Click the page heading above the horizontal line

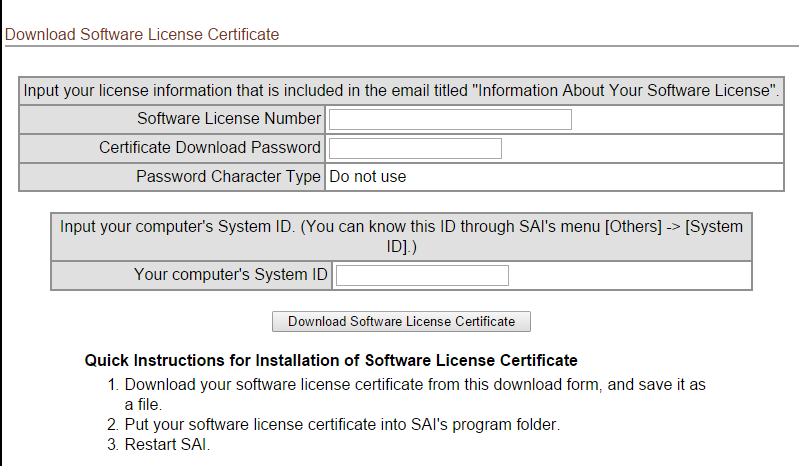[142, 35]
